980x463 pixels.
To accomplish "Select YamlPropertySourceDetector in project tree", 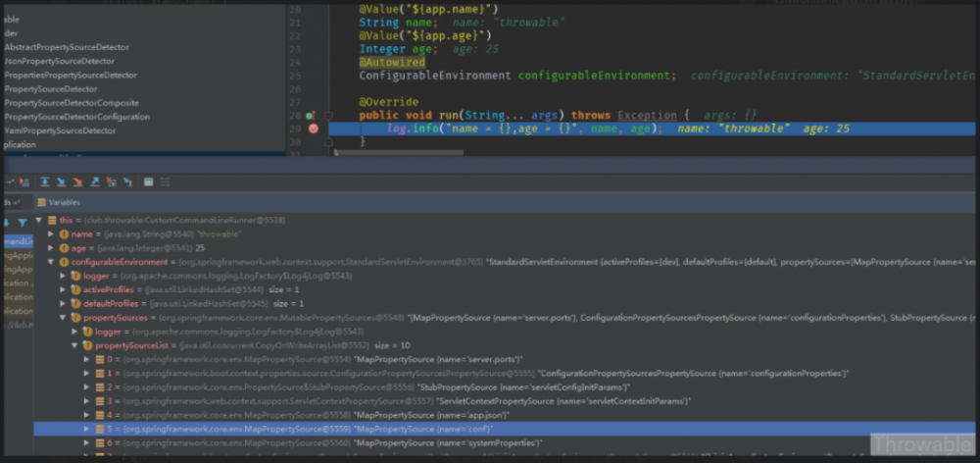I will pos(59,130).
